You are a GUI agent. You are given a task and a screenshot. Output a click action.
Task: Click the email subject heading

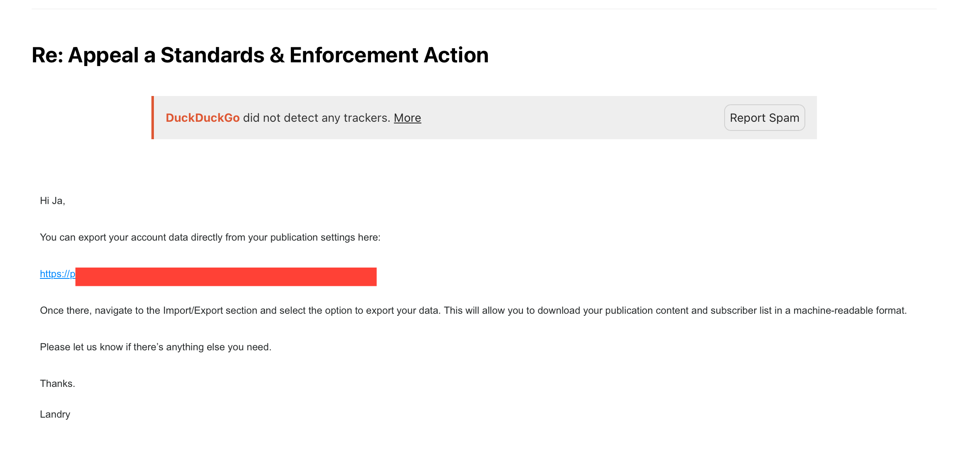tap(260, 55)
